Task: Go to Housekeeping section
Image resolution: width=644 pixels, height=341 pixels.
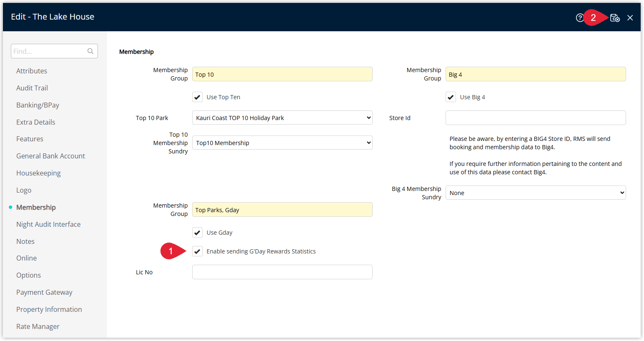Action: point(38,173)
